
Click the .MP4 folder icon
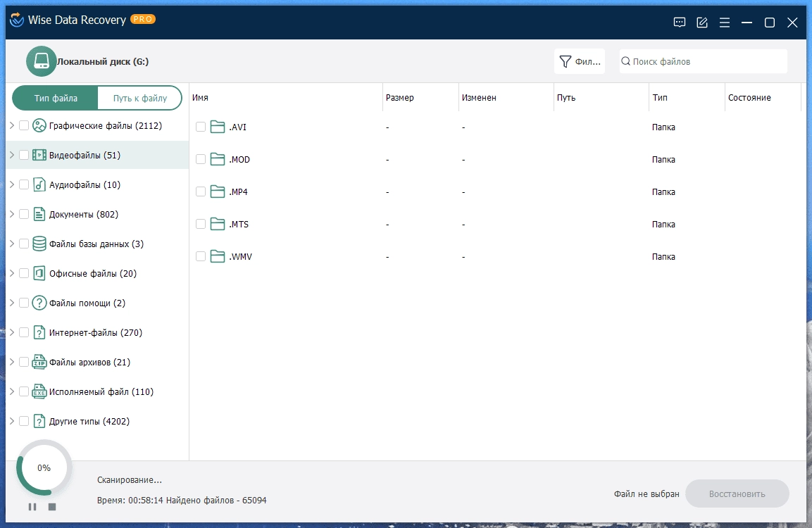218,191
